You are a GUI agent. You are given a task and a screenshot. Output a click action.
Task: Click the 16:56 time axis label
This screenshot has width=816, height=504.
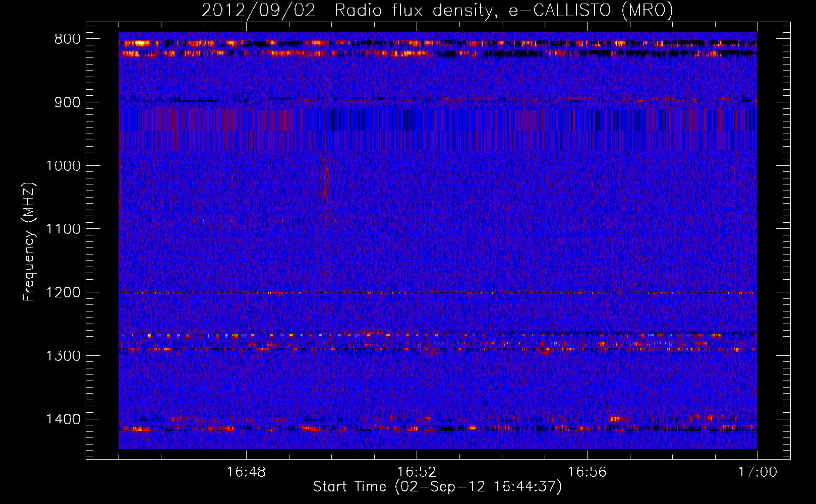tap(587, 472)
